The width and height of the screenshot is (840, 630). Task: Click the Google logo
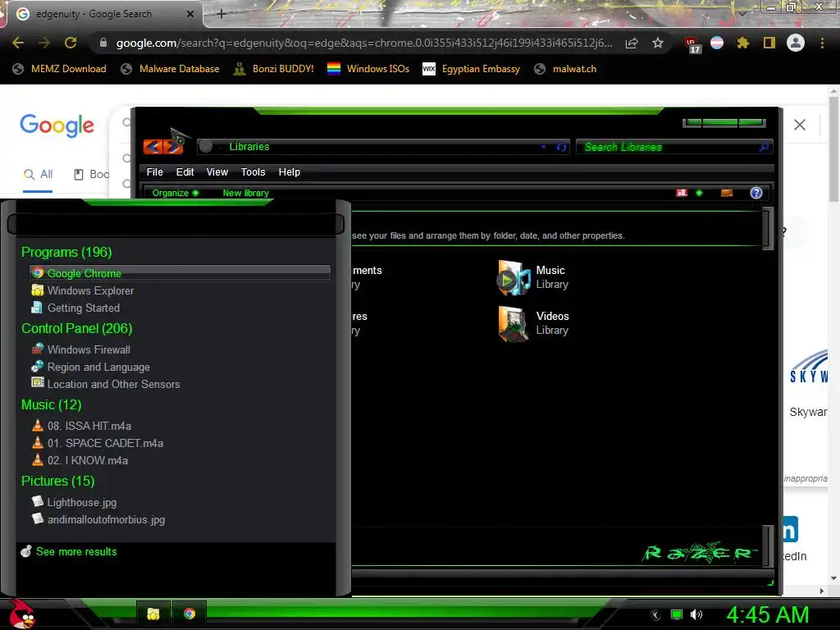(57, 126)
